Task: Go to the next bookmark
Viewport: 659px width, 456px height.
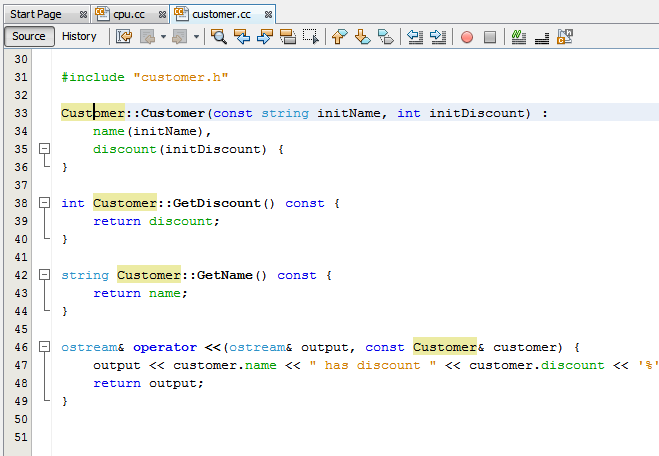Action: point(362,37)
